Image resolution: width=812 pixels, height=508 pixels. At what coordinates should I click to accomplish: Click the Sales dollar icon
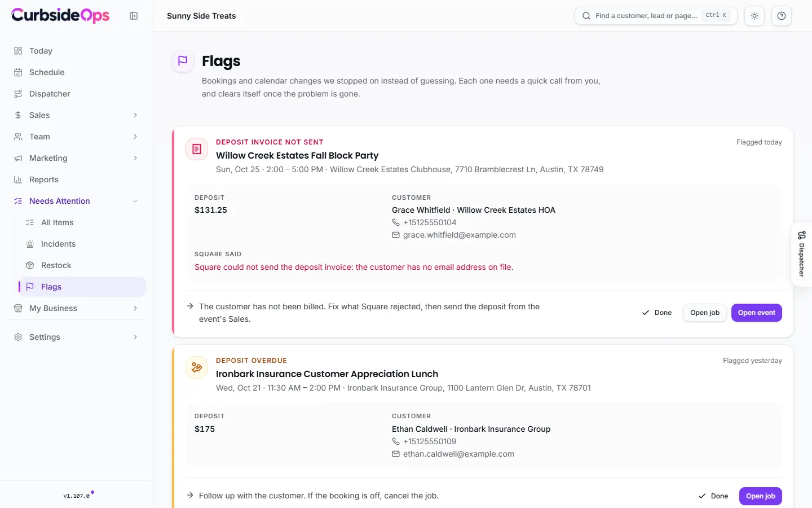18,115
